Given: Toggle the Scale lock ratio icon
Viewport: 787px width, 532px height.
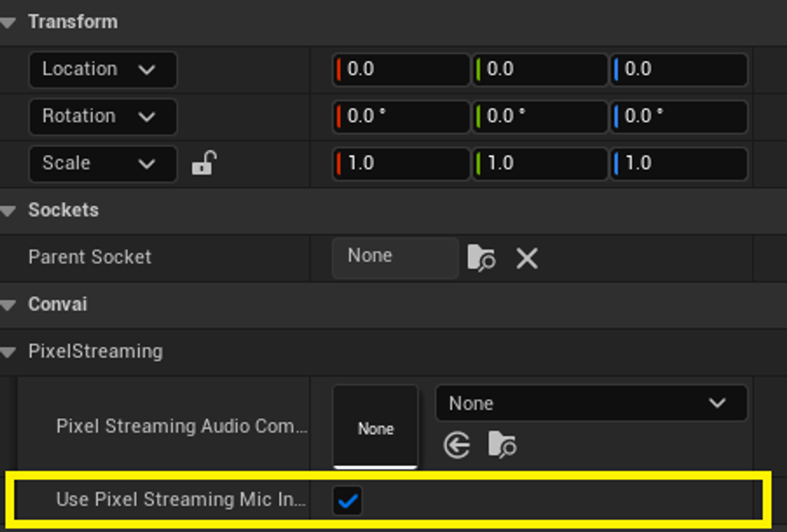Looking at the screenshot, I should click(204, 163).
